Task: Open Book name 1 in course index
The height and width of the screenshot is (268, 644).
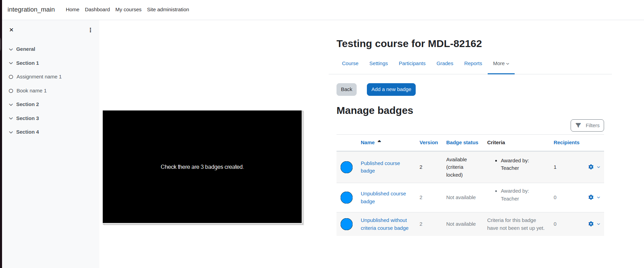Action: [31, 91]
